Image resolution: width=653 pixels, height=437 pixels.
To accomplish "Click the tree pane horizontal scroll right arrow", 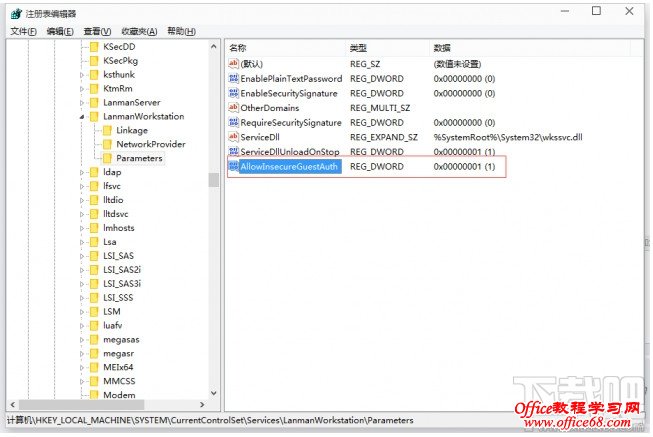I will click(x=202, y=405).
